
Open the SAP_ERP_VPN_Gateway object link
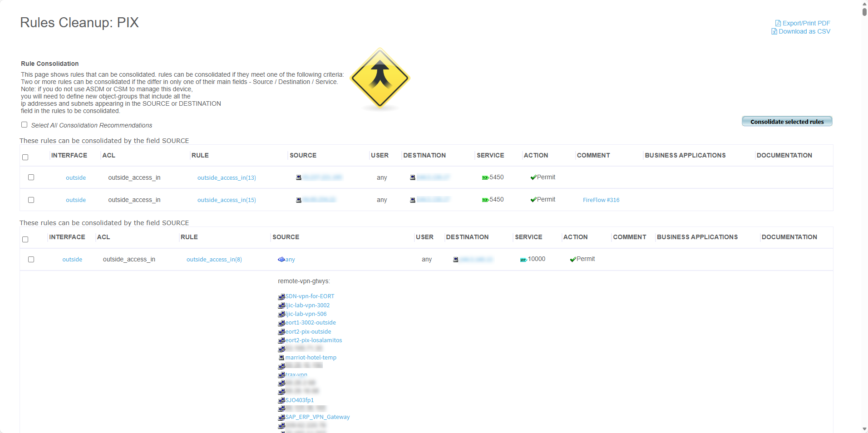click(x=317, y=417)
